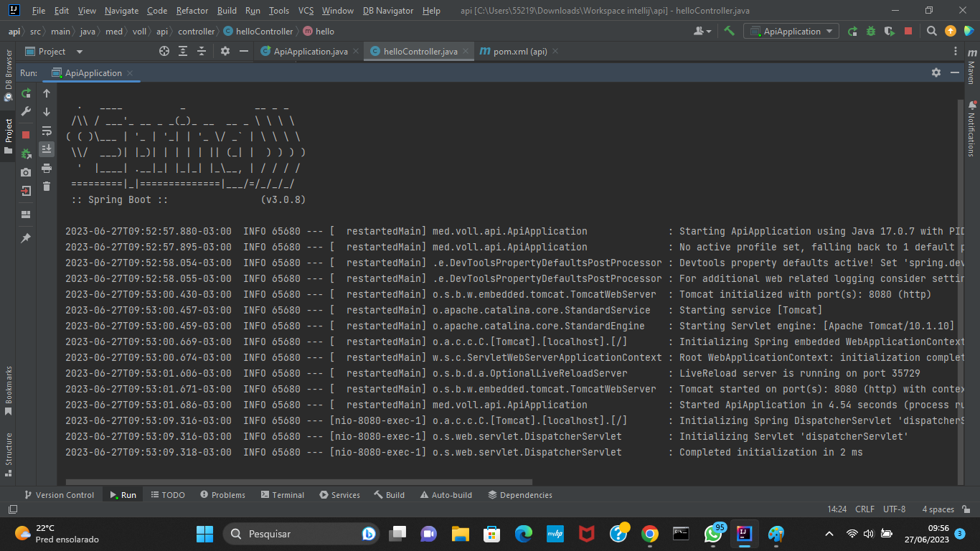
Task: Expand all in Project tool window
Action: 183,51
